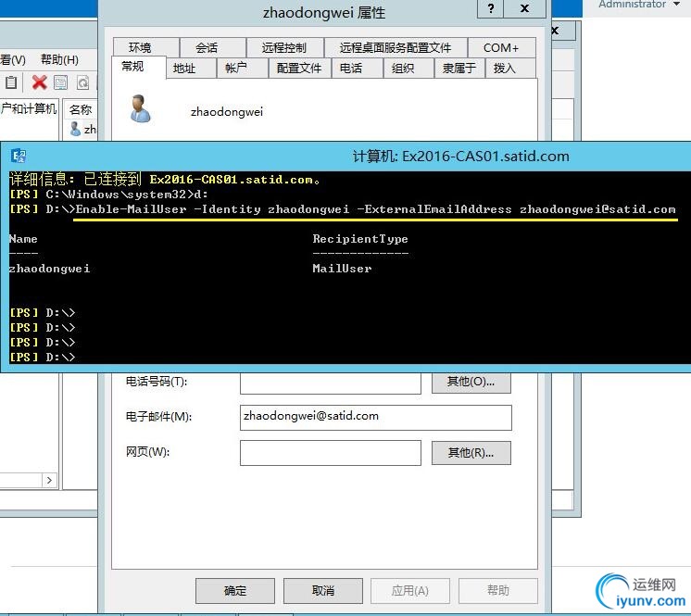Click the 确定 button

click(x=235, y=591)
